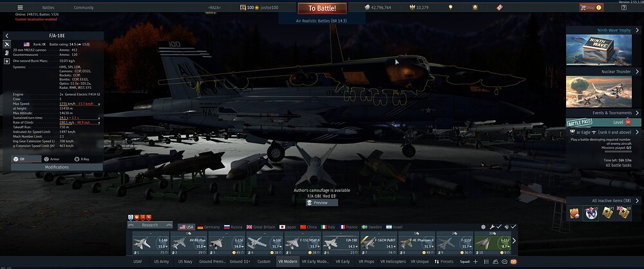Switch to Armor view mode
644x269 pixels.
(x=51, y=158)
